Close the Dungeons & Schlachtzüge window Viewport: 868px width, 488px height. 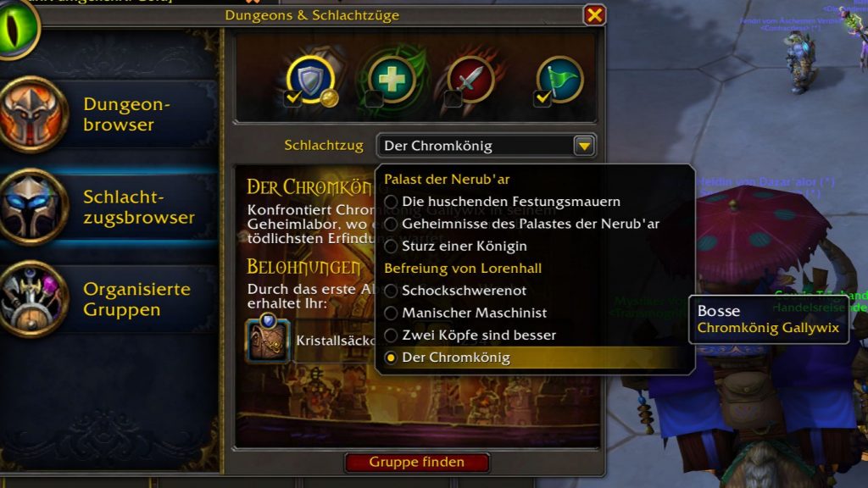pos(594,15)
